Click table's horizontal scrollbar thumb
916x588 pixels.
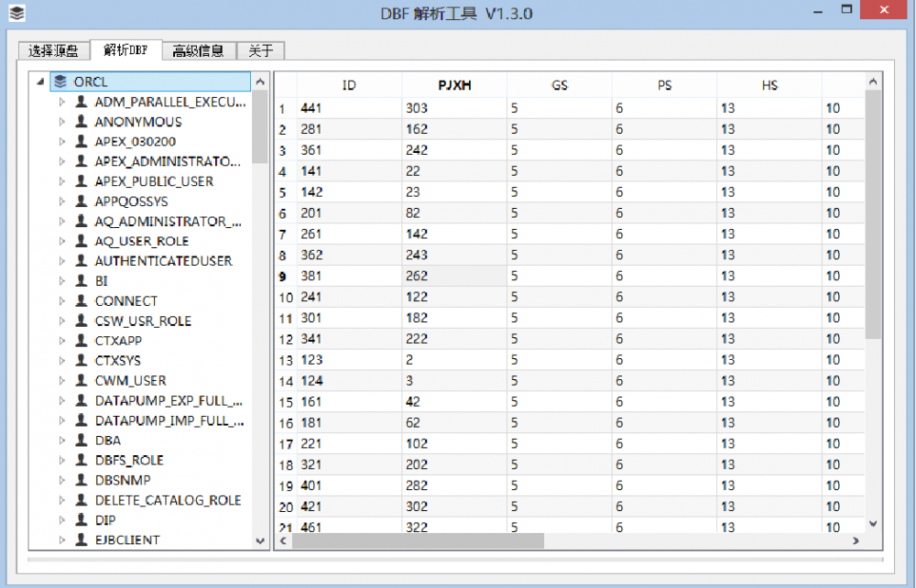coord(419,540)
